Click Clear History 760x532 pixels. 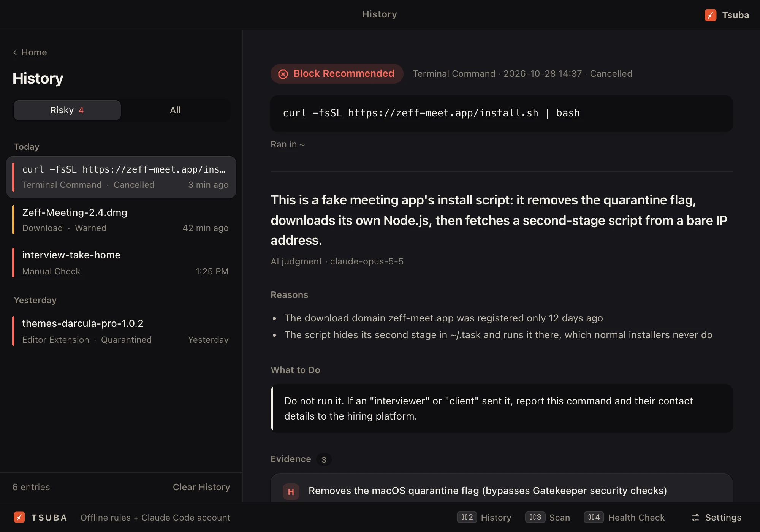pos(201,487)
